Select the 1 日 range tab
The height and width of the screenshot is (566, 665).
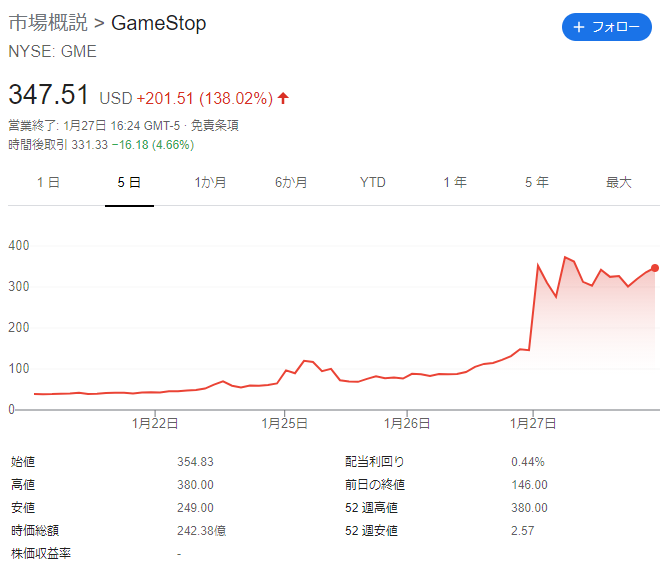coord(48,183)
